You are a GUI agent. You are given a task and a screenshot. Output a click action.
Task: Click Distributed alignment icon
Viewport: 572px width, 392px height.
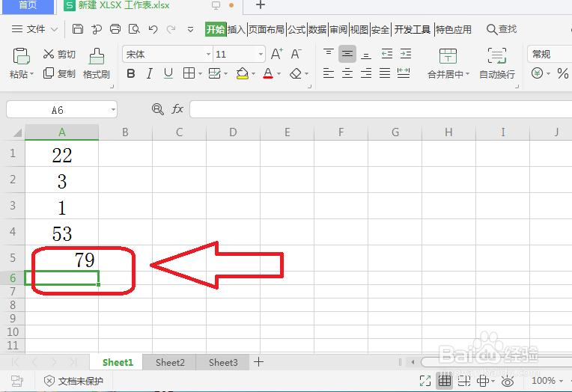click(x=404, y=73)
